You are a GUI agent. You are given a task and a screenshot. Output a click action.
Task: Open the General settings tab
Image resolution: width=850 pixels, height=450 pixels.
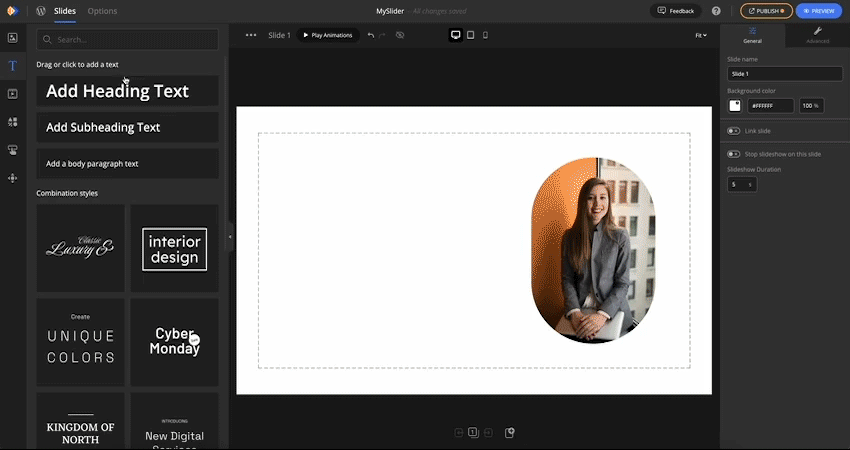click(x=752, y=35)
